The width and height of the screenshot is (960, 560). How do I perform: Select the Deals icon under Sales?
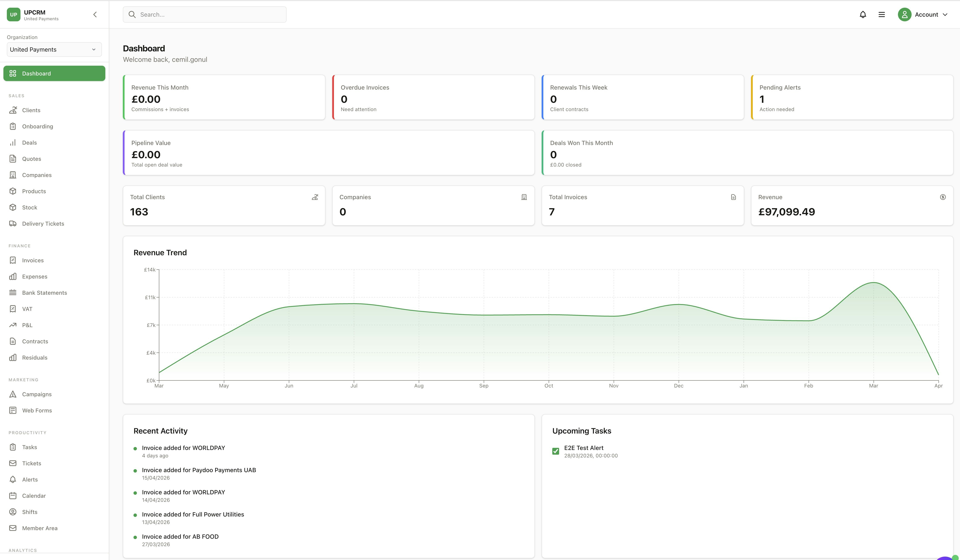tap(13, 142)
